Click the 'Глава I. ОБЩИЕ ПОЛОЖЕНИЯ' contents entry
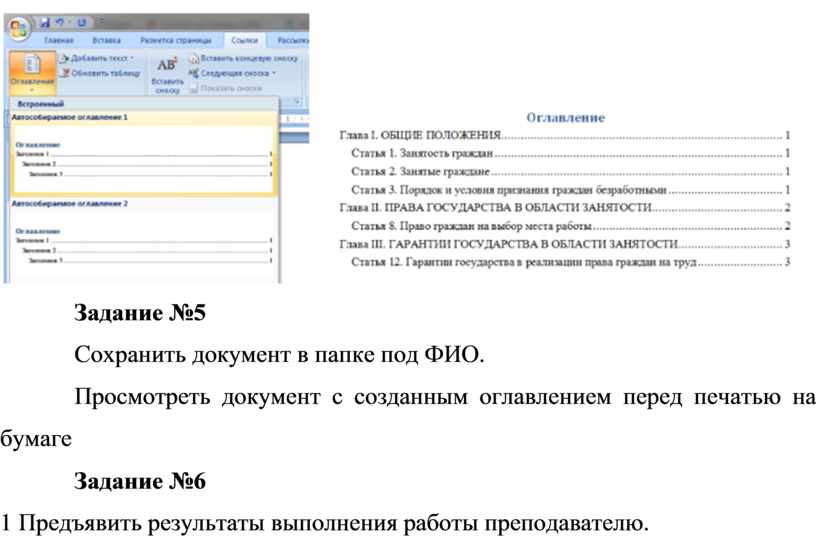816x537 pixels. pos(420,135)
